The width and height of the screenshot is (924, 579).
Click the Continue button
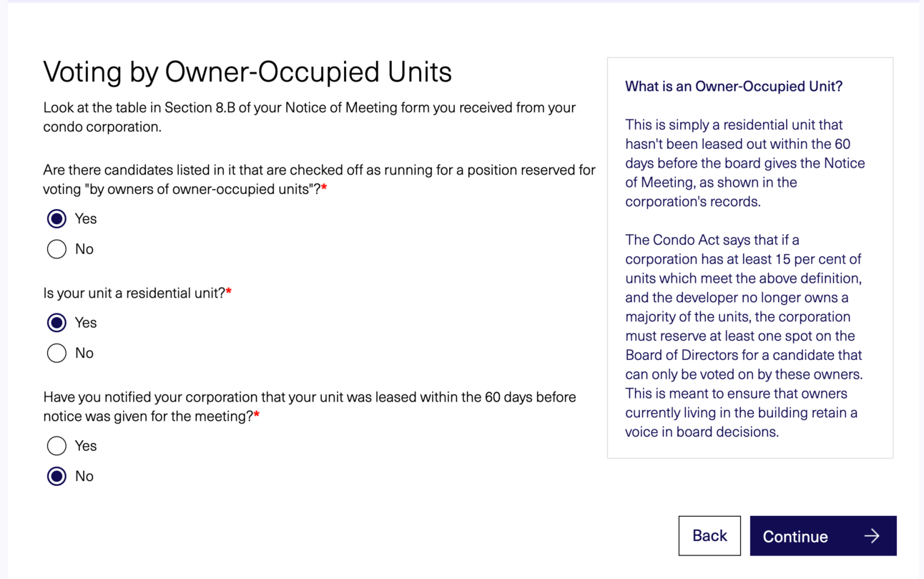tap(823, 536)
